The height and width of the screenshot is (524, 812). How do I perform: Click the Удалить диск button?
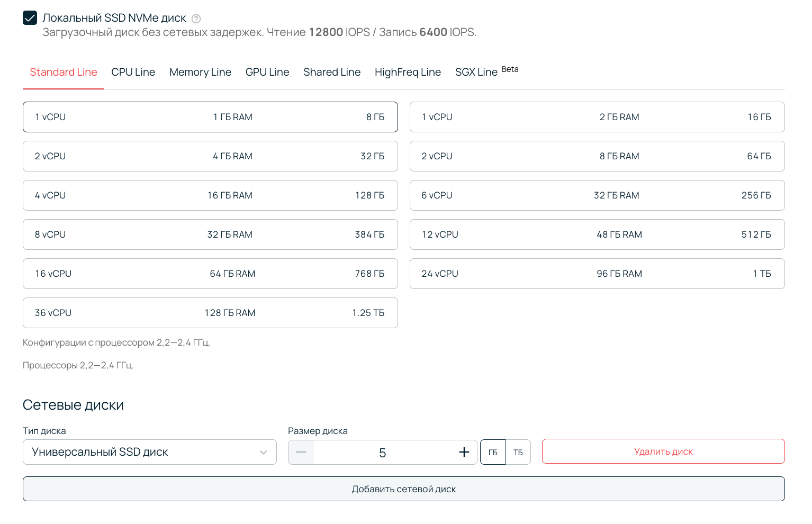(663, 451)
